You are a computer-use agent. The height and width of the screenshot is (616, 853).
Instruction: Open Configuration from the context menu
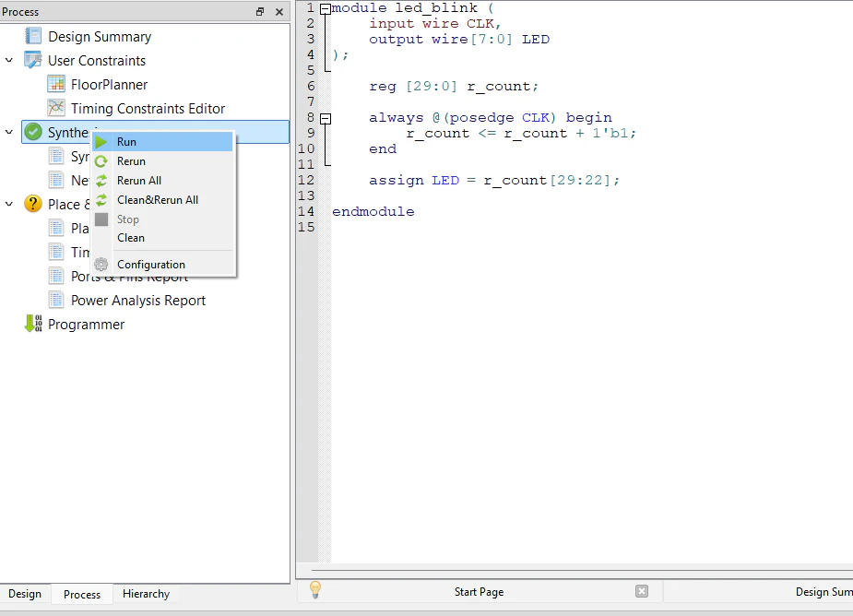[164, 265]
